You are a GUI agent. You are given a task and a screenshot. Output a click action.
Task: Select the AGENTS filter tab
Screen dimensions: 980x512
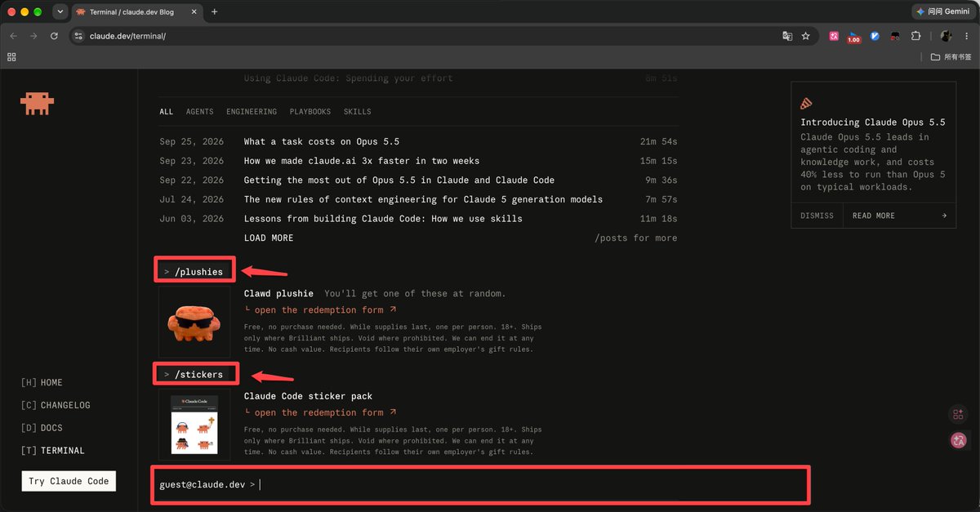[199, 112]
